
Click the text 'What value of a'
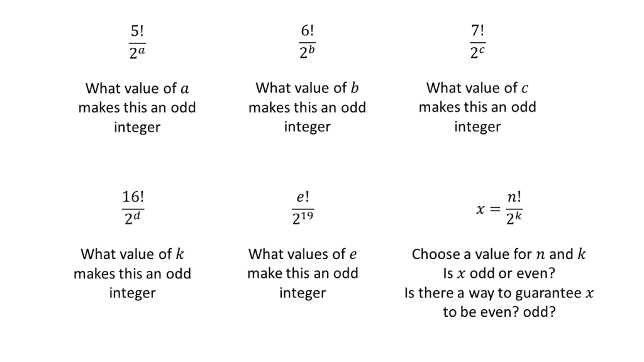click(137, 88)
